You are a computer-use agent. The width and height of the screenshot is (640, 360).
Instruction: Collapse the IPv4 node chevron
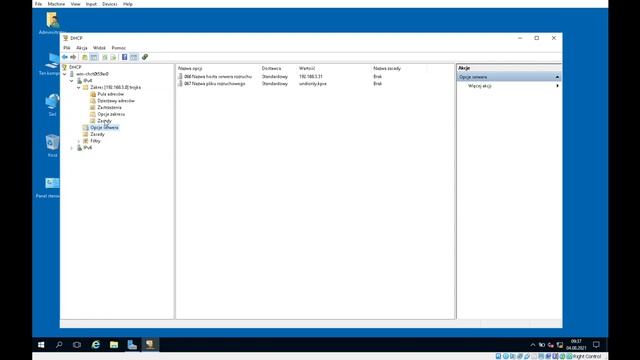coord(72,81)
